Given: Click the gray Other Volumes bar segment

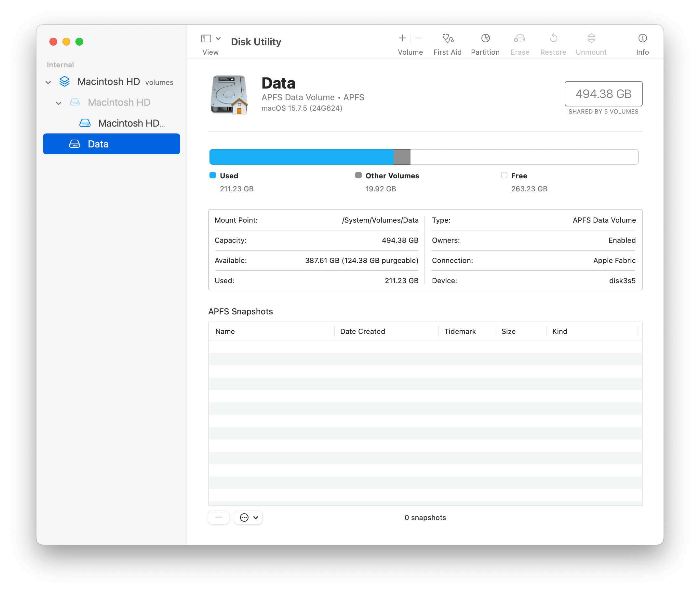Looking at the screenshot, I should click(x=402, y=157).
